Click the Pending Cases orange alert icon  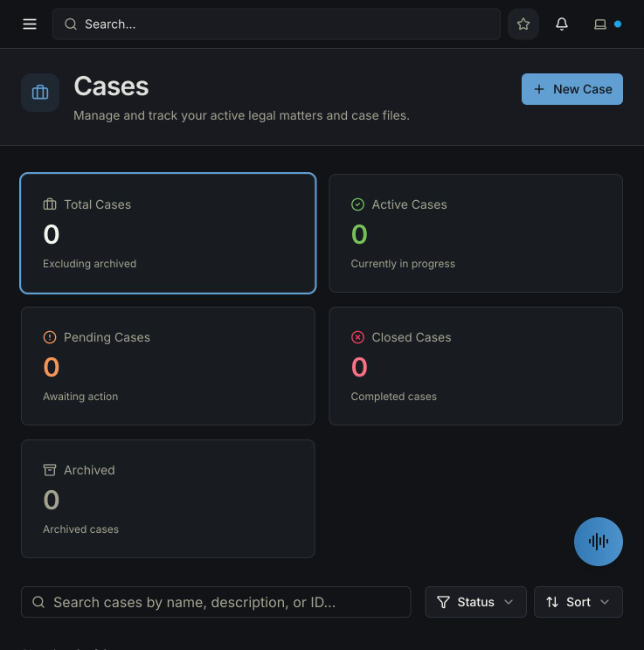click(x=50, y=337)
